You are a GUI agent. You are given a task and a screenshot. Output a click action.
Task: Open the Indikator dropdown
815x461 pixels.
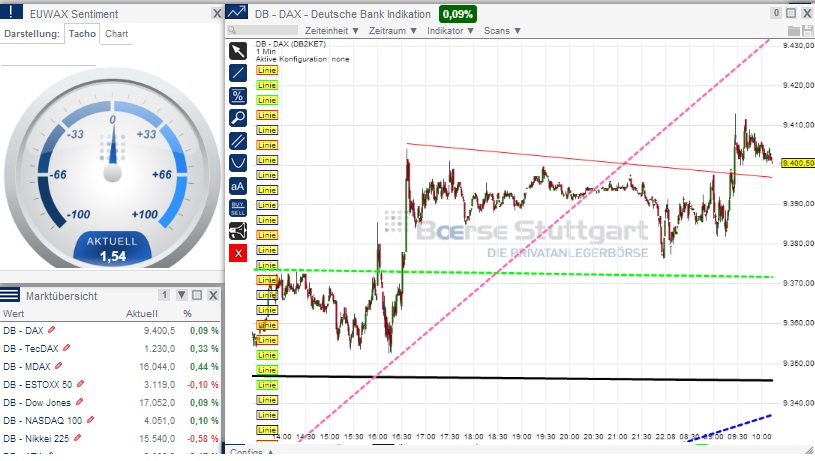click(450, 31)
